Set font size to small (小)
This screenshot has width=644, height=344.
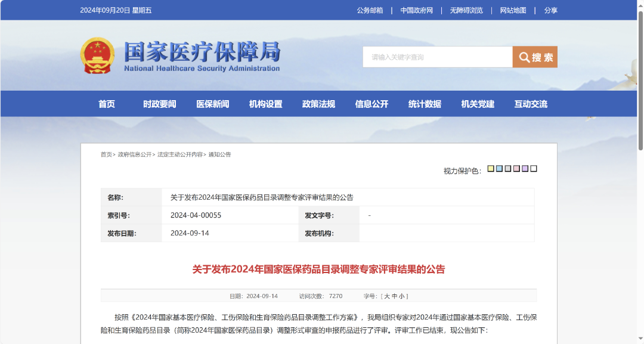click(402, 296)
